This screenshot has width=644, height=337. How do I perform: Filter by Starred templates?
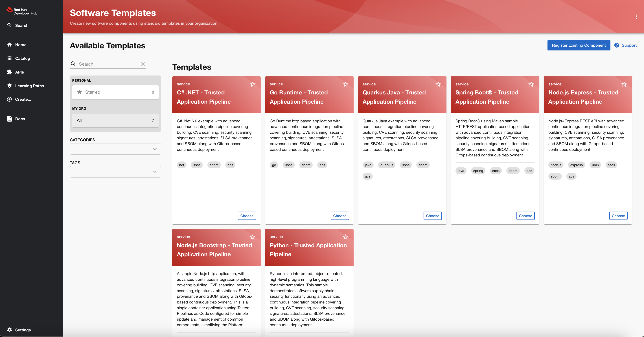[115, 92]
